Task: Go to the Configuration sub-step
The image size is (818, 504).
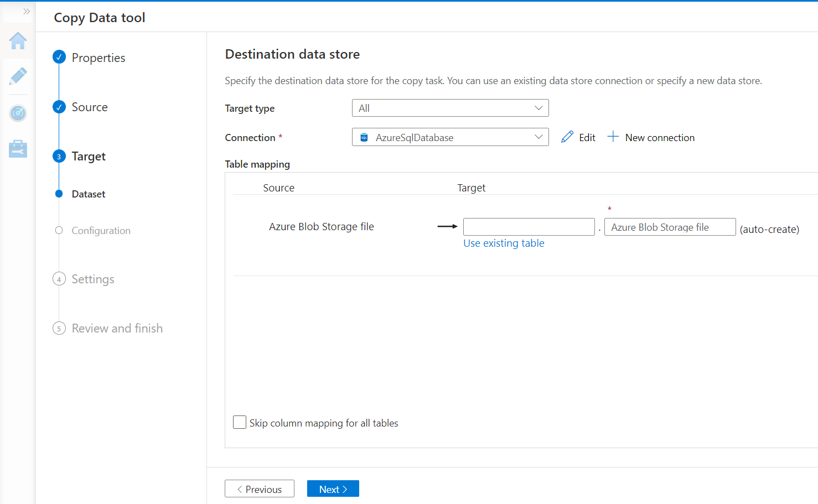Action: pyautogui.click(x=101, y=231)
